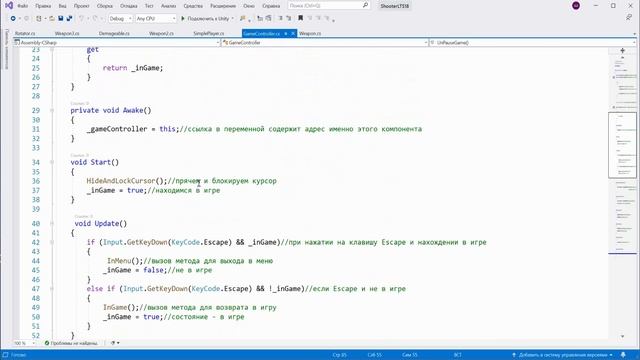Open the Правка menu

(x=43, y=6)
